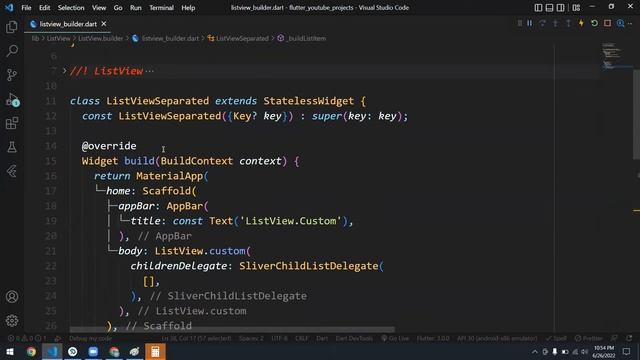Select the API 30 android emulator device
640x360 pixels.
tap(497, 338)
